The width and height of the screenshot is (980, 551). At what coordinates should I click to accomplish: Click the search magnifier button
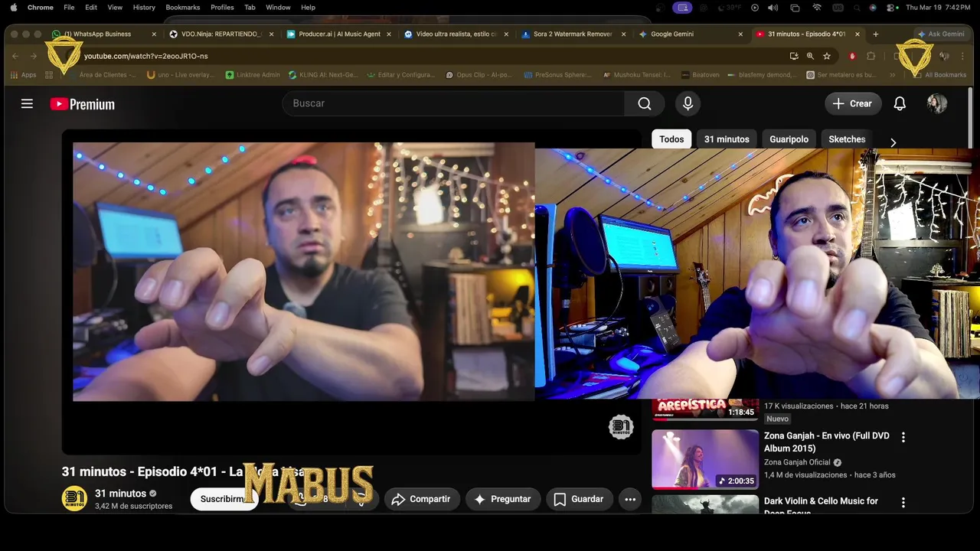pos(645,104)
